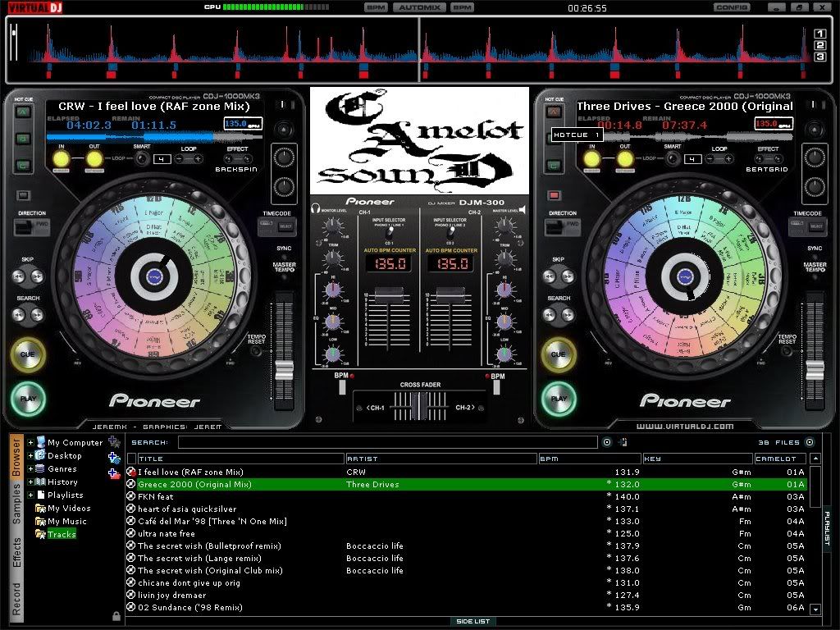Activate hot cue A on left deck

[x=23, y=112]
